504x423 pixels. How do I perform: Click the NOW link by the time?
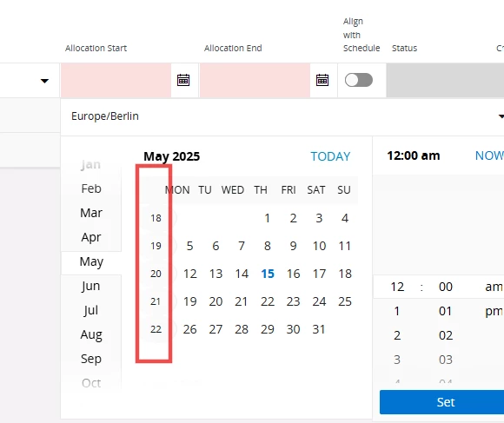[x=489, y=155]
